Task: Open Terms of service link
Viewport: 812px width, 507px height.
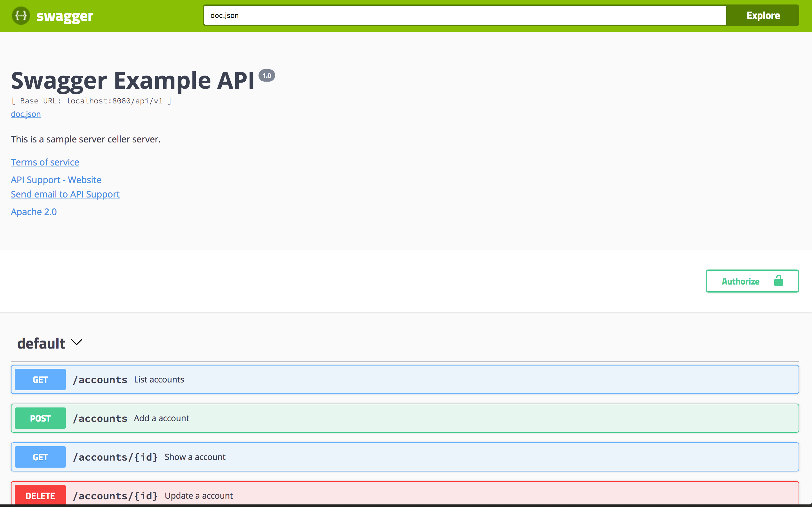Action: pos(45,162)
